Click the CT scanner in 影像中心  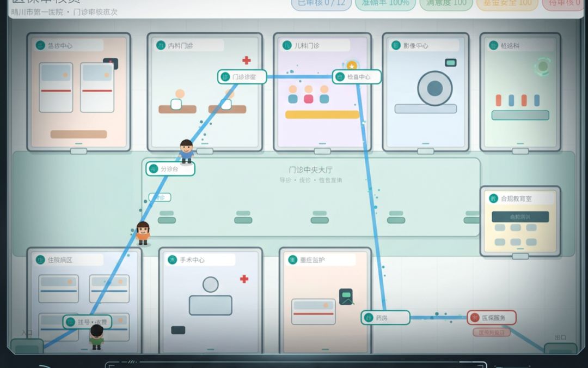(x=434, y=89)
